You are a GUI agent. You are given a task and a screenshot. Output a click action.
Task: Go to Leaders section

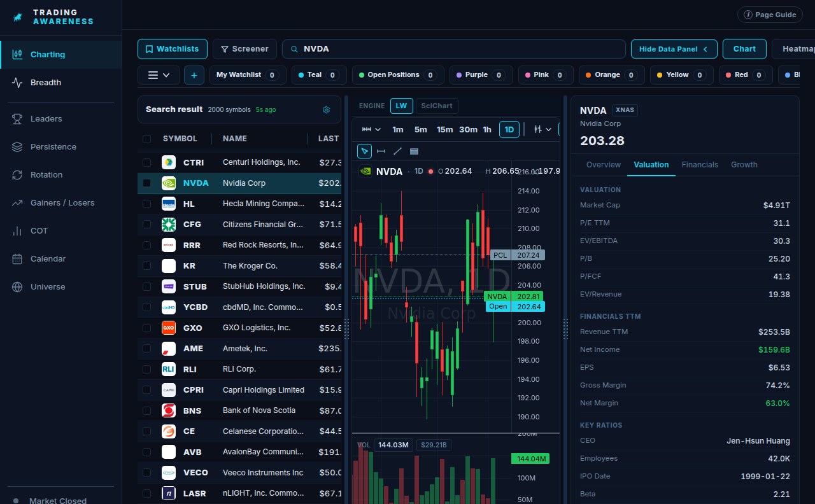(x=61, y=119)
